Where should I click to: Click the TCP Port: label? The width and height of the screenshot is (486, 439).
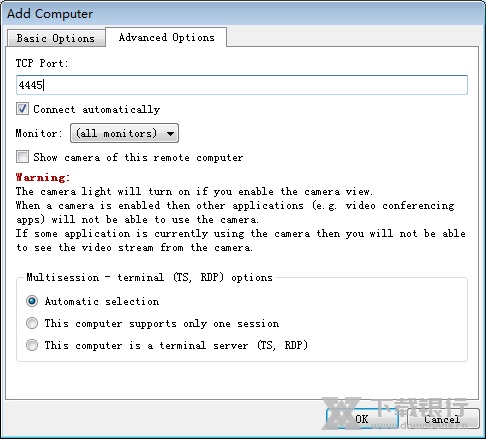[x=42, y=63]
